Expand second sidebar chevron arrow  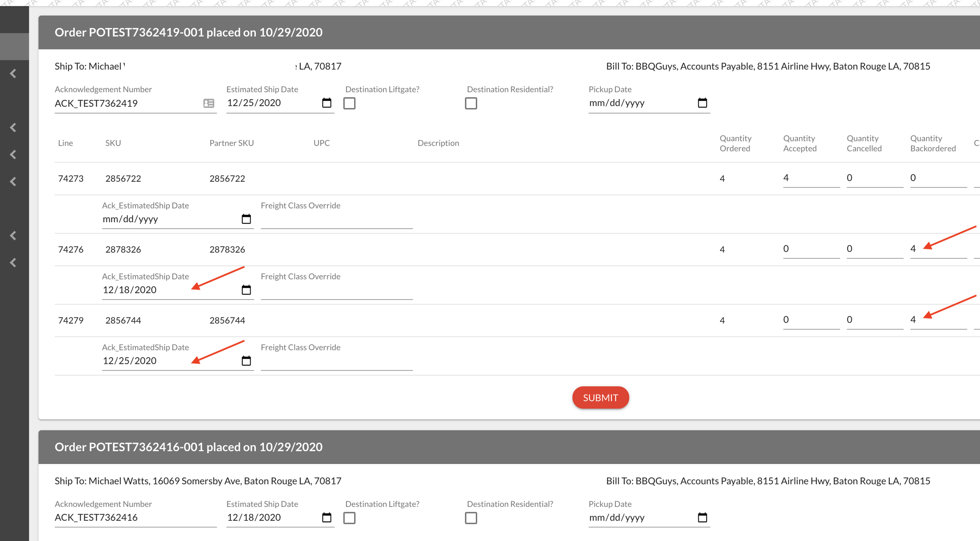click(x=13, y=128)
